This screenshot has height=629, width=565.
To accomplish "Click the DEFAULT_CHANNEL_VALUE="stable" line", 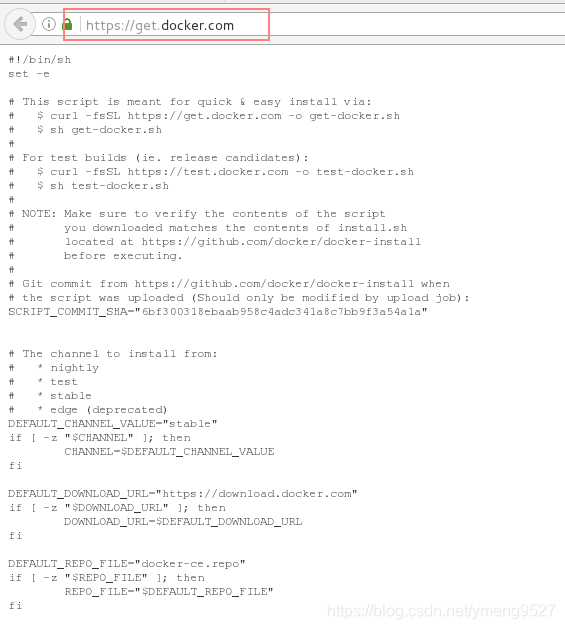I will click(113, 424).
